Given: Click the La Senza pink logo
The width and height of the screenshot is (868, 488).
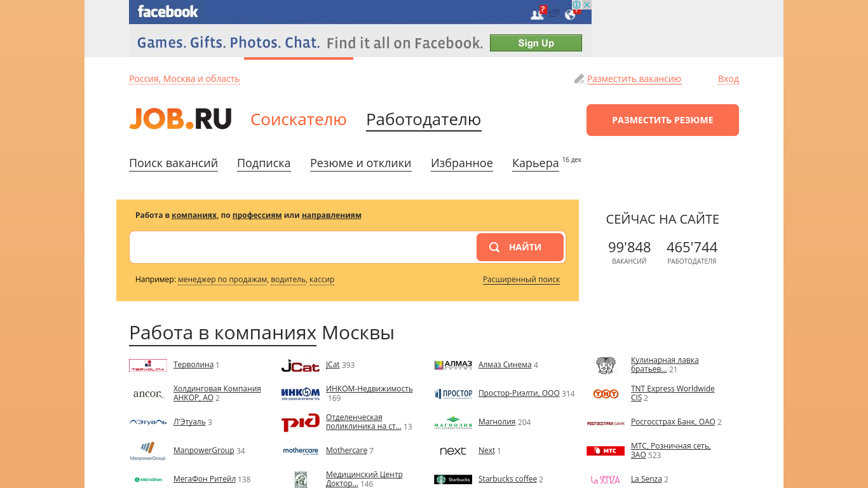Looking at the screenshot, I should pos(606,480).
